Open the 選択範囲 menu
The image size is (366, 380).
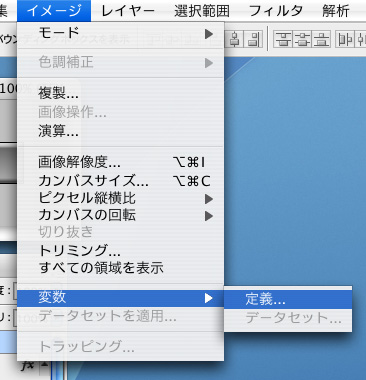(202, 10)
